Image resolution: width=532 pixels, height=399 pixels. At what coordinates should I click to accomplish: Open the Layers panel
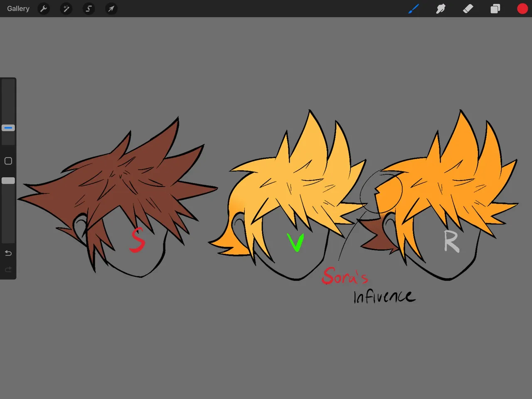point(495,8)
